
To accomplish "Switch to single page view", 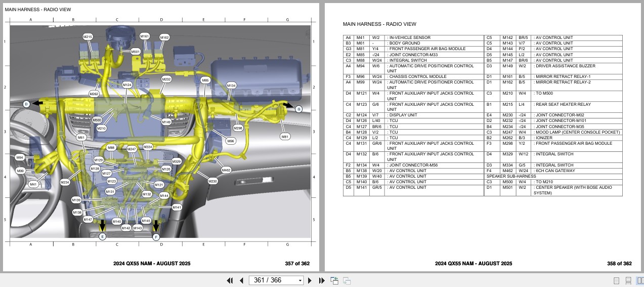I will tap(616, 280).
